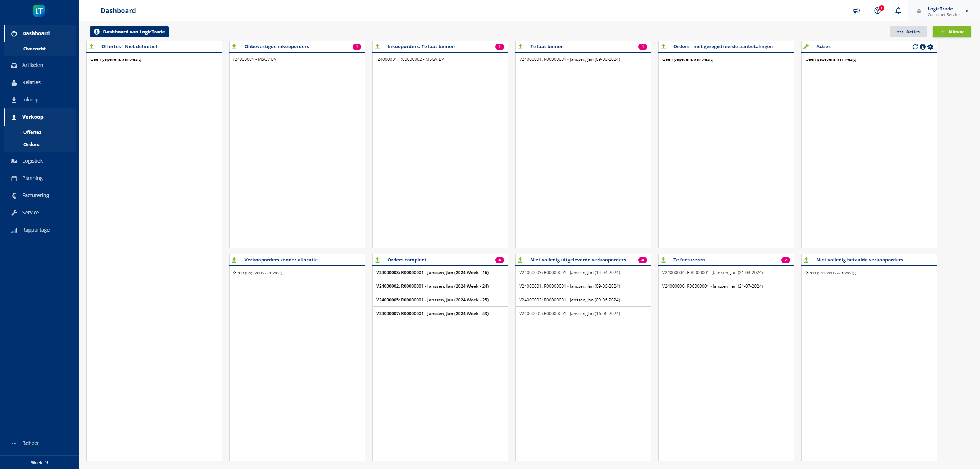Open the Verkoop menu item in sidebar
This screenshot has width=980, height=469.
[x=32, y=117]
